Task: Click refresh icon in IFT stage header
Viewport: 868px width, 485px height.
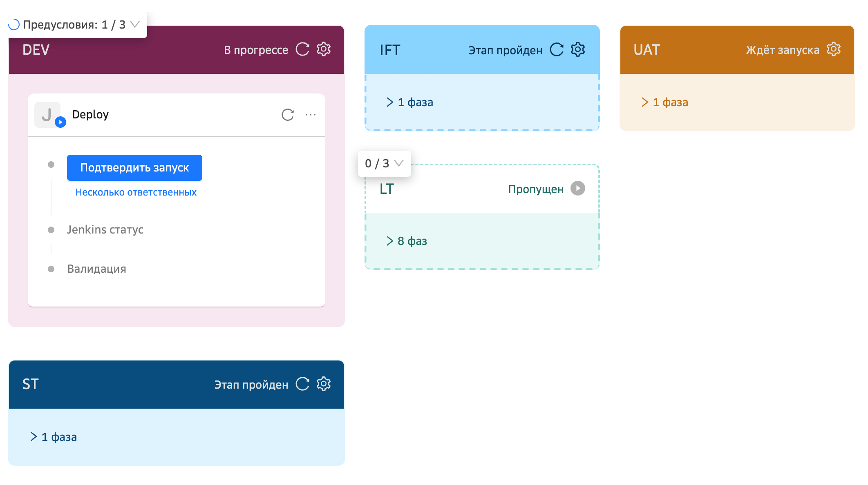Action: [557, 50]
